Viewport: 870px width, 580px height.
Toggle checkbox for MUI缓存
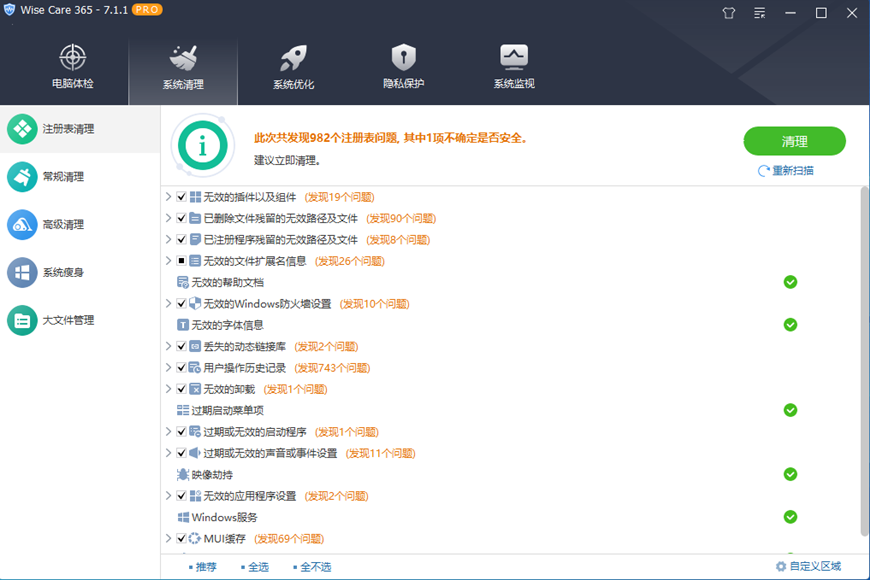click(181, 538)
